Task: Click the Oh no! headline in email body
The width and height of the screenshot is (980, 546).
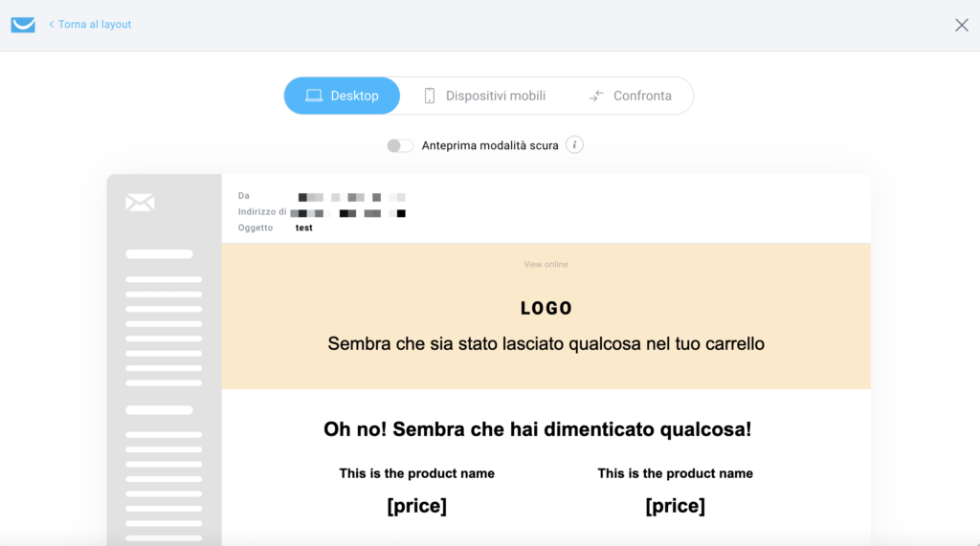Action: (x=538, y=429)
